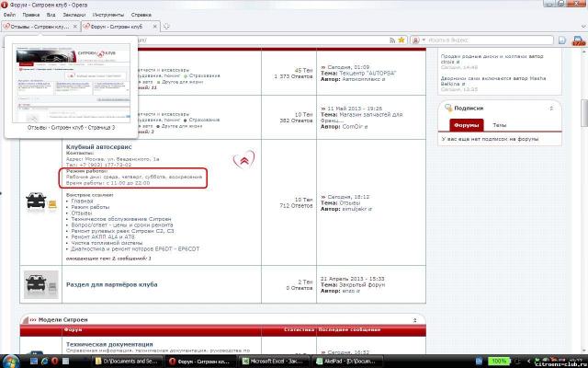Click the RSS feed icon in address bar
This screenshot has height=368, width=588.
(x=392, y=40)
